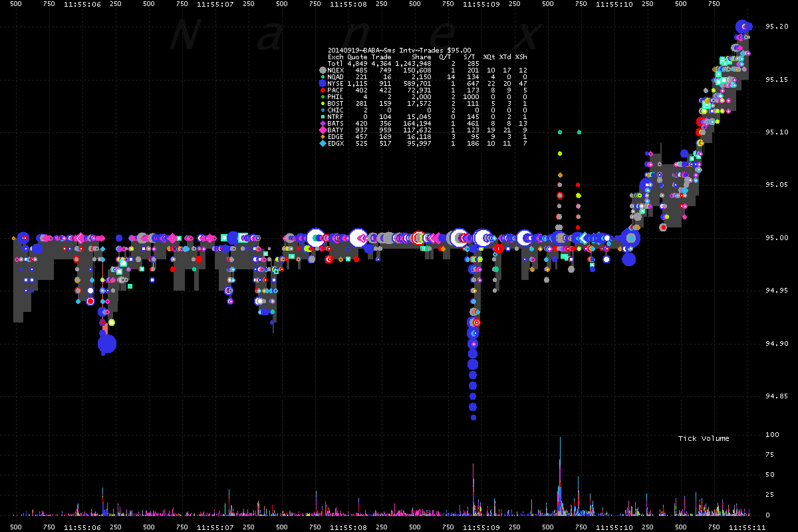Click the tick volume '100' axis label
798x532 pixels.
(x=773, y=435)
